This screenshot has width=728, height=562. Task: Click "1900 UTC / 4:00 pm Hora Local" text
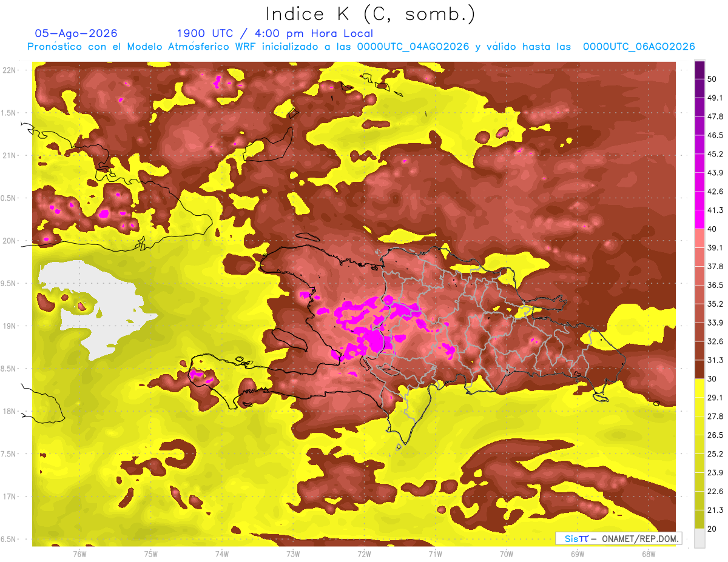tap(275, 33)
